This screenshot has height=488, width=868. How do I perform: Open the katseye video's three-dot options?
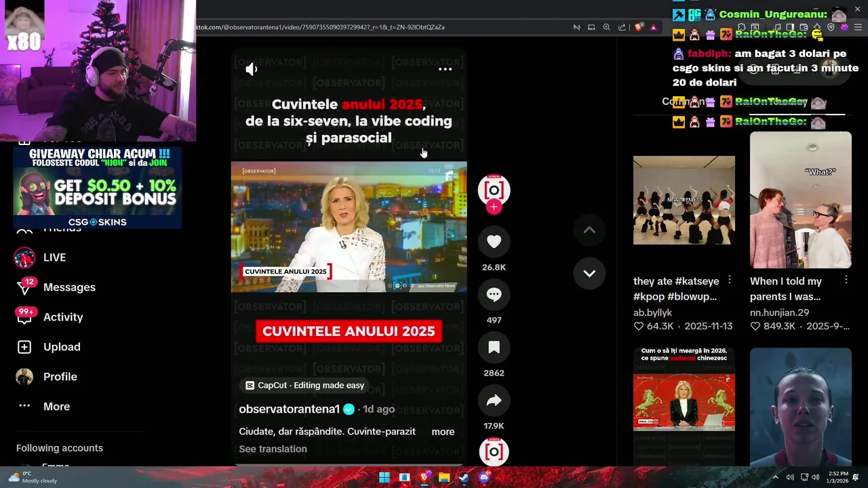tap(730, 280)
